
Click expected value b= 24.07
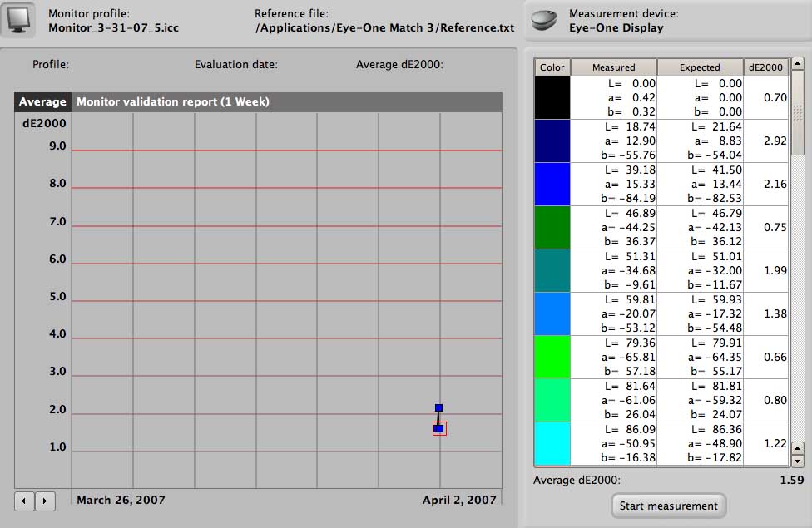pyautogui.click(x=716, y=414)
